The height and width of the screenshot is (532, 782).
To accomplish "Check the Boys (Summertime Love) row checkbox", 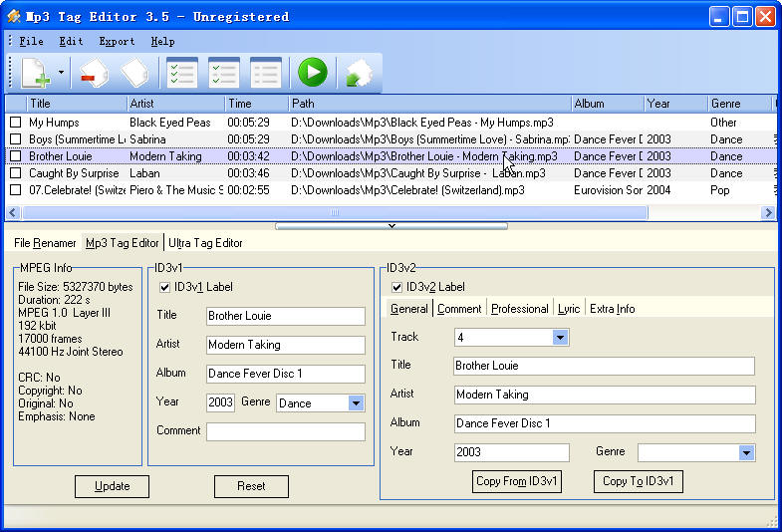I will (16, 139).
